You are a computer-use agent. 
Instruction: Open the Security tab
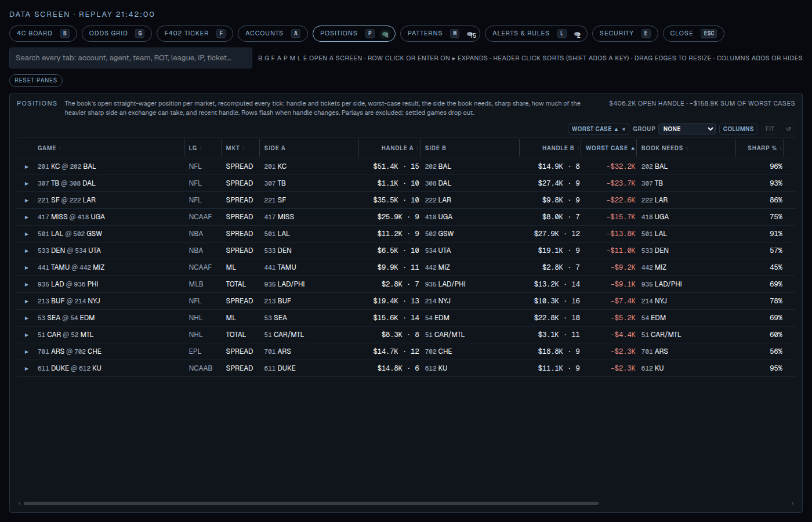625,34
